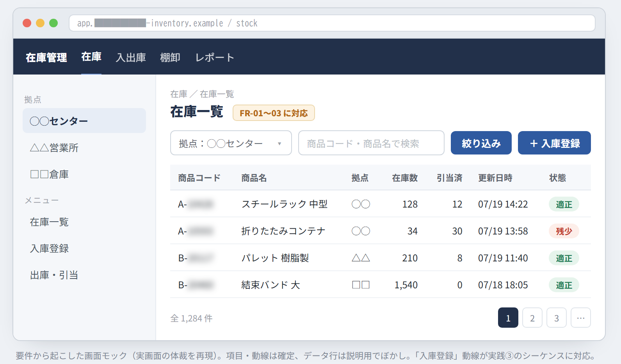Click the 全 1,284 件 total count

191,318
